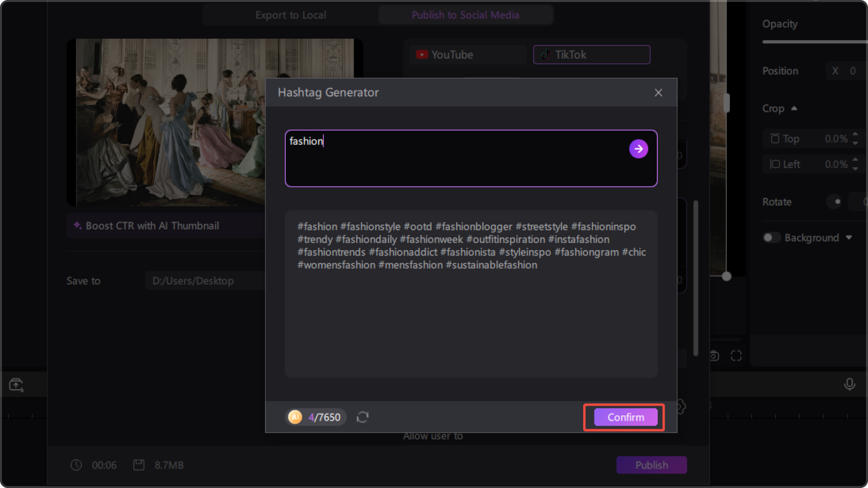Click the Left crop percentage value
The height and width of the screenshot is (488, 868).
pyautogui.click(x=836, y=164)
